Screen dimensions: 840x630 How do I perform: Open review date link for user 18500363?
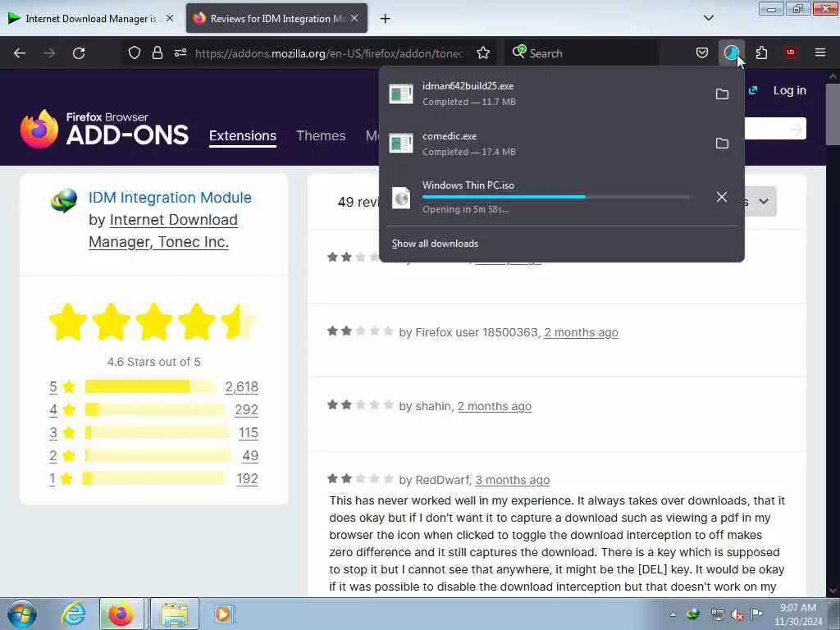[581, 332]
